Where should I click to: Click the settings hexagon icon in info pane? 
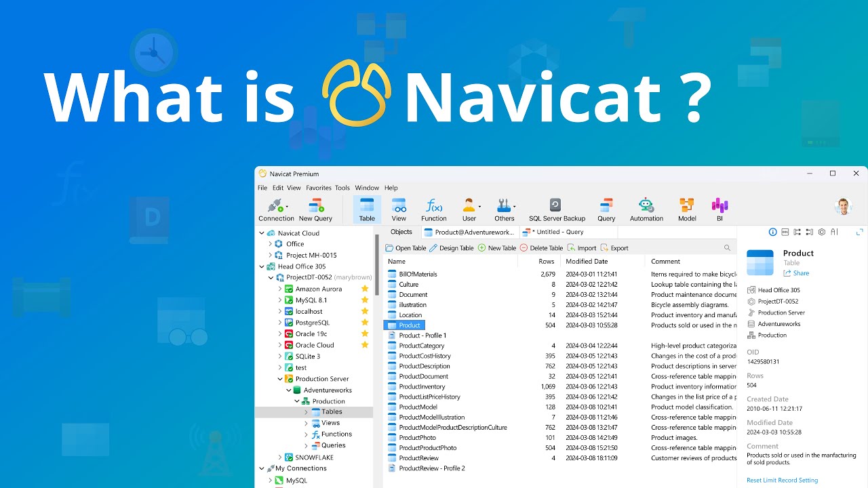[822, 232]
